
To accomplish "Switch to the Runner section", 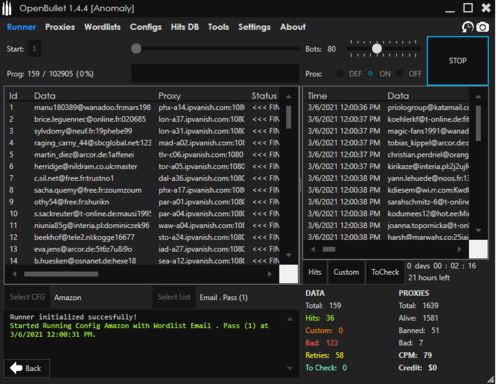I will pyautogui.click(x=21, y=27).
